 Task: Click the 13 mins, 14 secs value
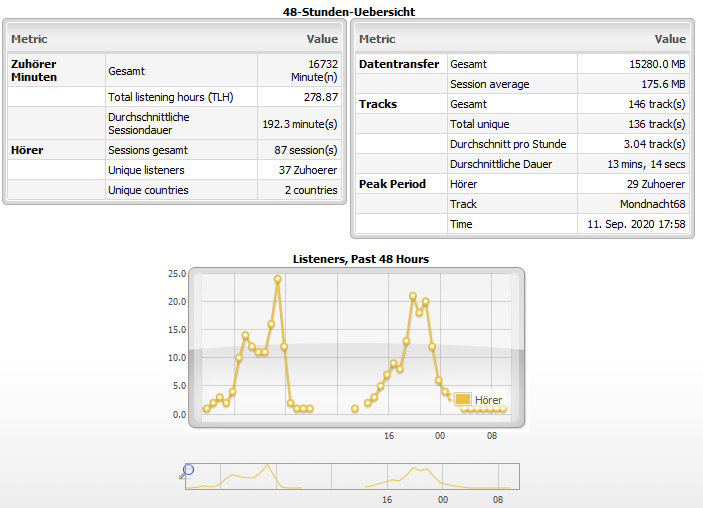pyautogui.click(x=647, y=164)
